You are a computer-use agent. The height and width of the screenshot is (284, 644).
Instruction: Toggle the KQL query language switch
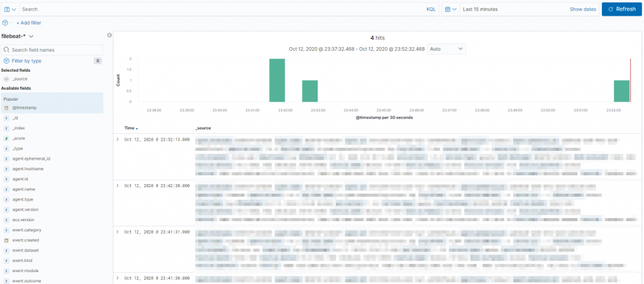pyautogui.click(x=431, y=9)
